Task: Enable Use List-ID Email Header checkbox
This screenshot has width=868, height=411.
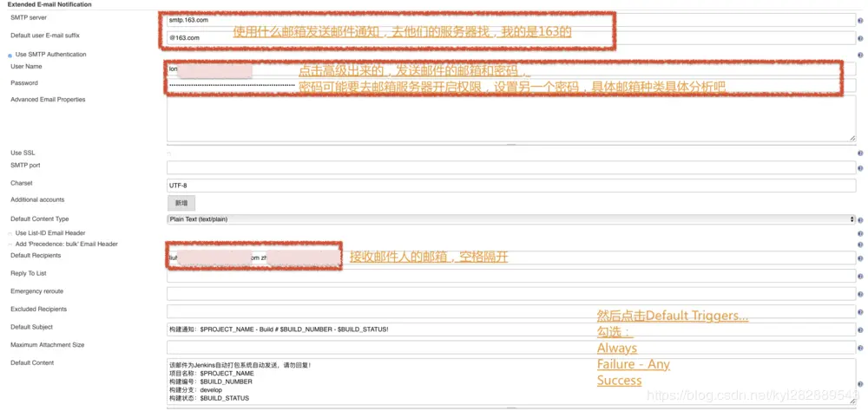Action: (x=10, y=233)
